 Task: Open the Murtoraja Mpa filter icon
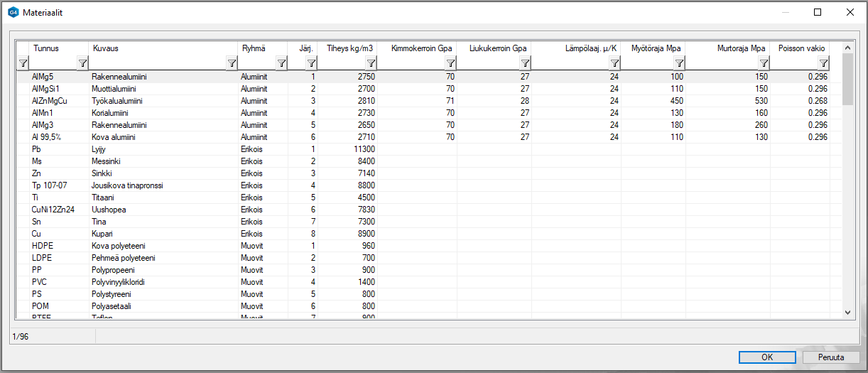(763, 63)
